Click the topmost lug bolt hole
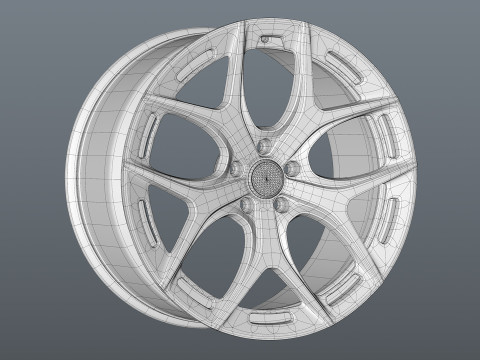This screenshot has width=480, height=360. tap(264, 147)
